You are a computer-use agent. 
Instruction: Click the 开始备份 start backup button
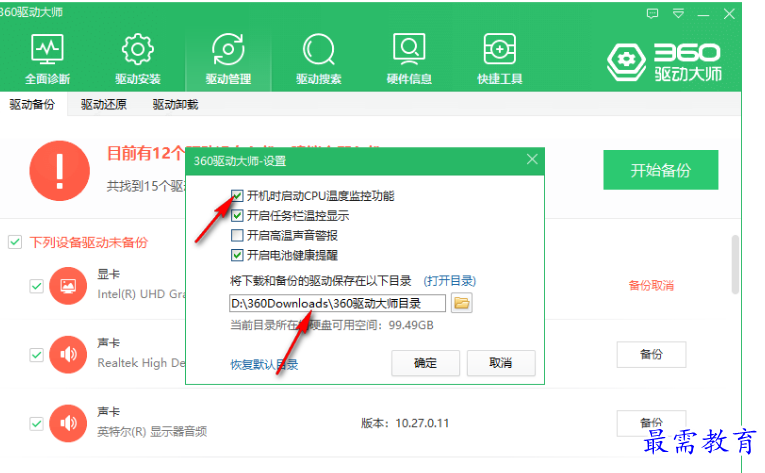click(x=661, y=170)
